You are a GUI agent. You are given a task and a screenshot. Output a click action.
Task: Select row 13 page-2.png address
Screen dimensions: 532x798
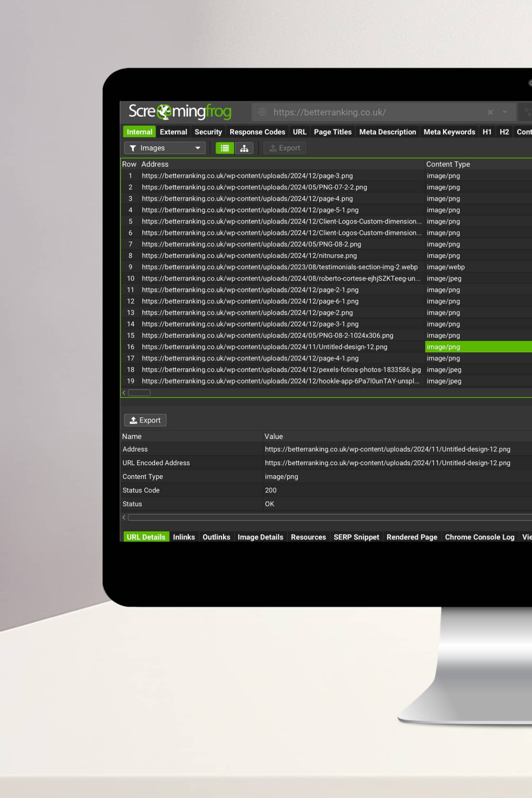[247, 313]
